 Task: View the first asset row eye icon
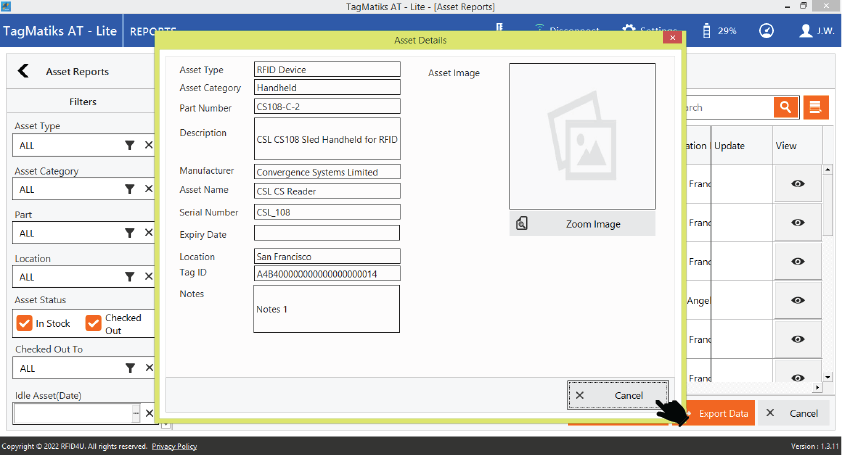(x=797, y=184)
